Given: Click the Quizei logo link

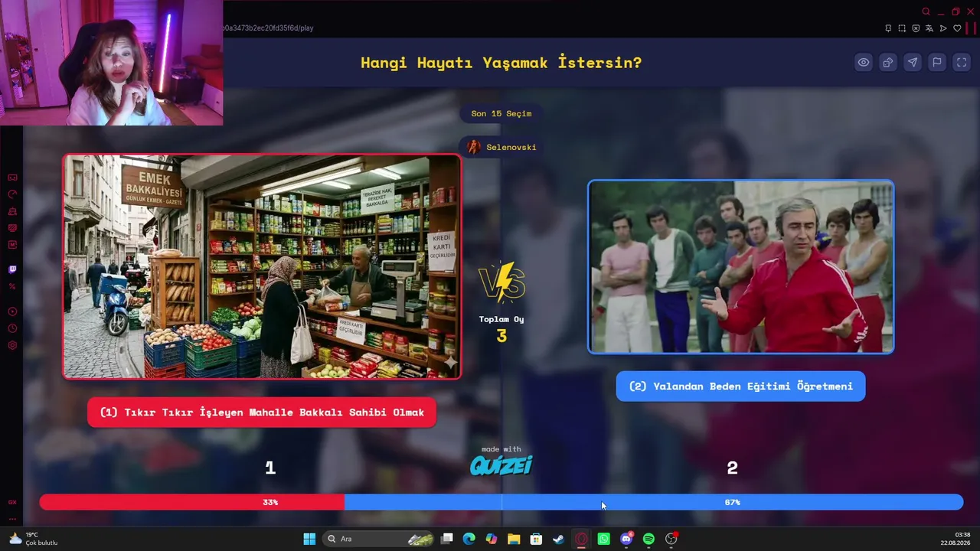Looking at the screenshot, I should point(501,465).
